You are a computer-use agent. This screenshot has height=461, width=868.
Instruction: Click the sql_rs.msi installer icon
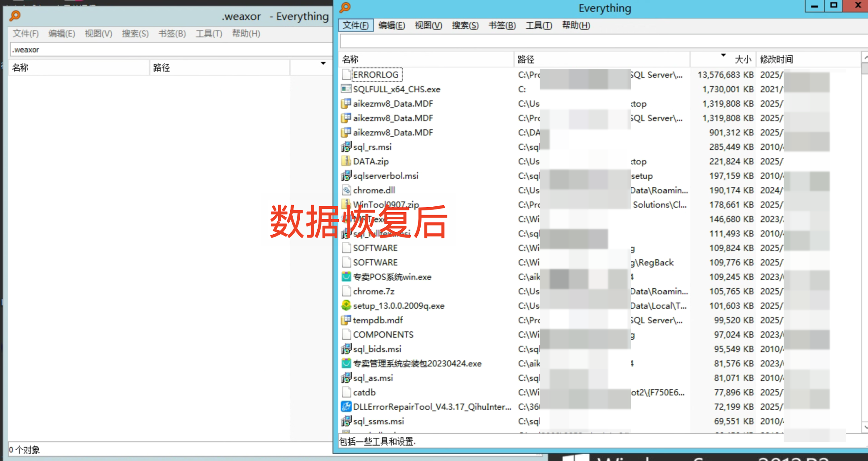(346, 147)
